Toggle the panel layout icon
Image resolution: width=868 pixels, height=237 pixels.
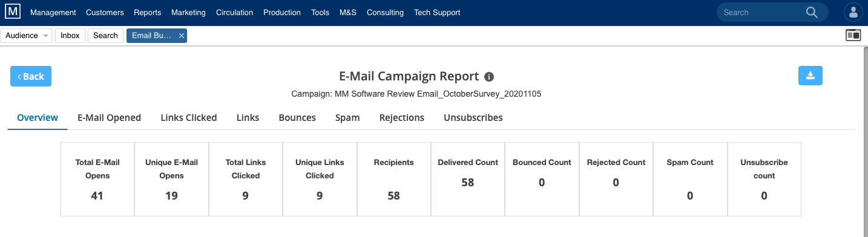coord(853,35)
